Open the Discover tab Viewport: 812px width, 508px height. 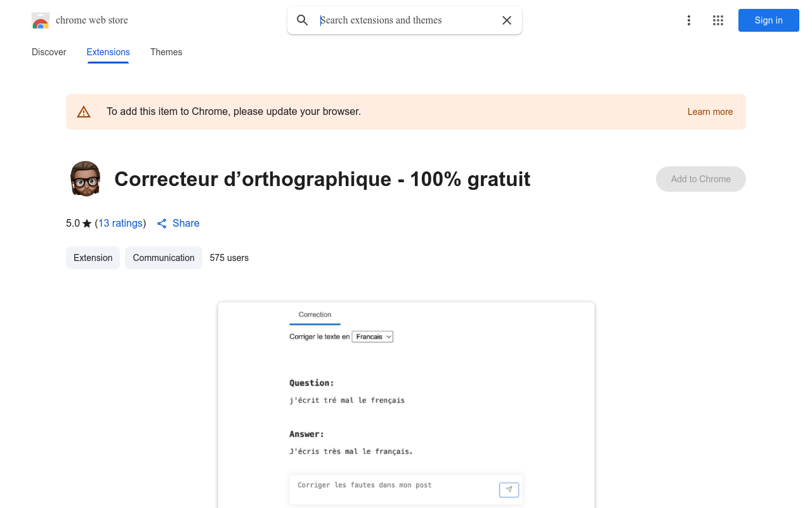[49, 52]
